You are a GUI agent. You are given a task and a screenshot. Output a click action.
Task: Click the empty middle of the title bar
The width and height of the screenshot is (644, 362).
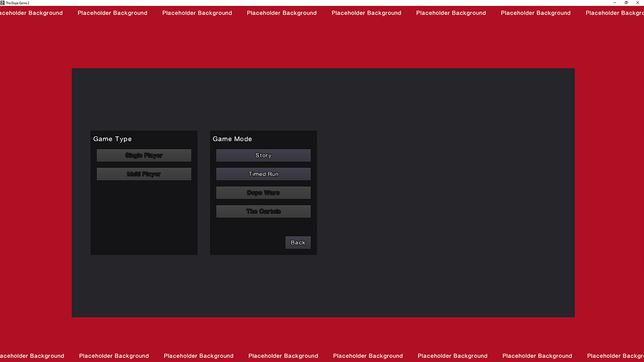(322, 3)
